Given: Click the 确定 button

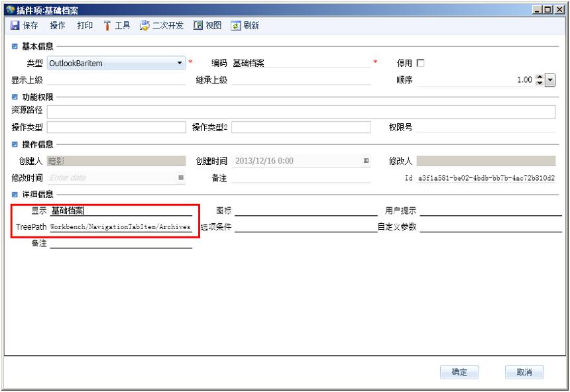Looking at the screenshot, I should pos(459,372).
